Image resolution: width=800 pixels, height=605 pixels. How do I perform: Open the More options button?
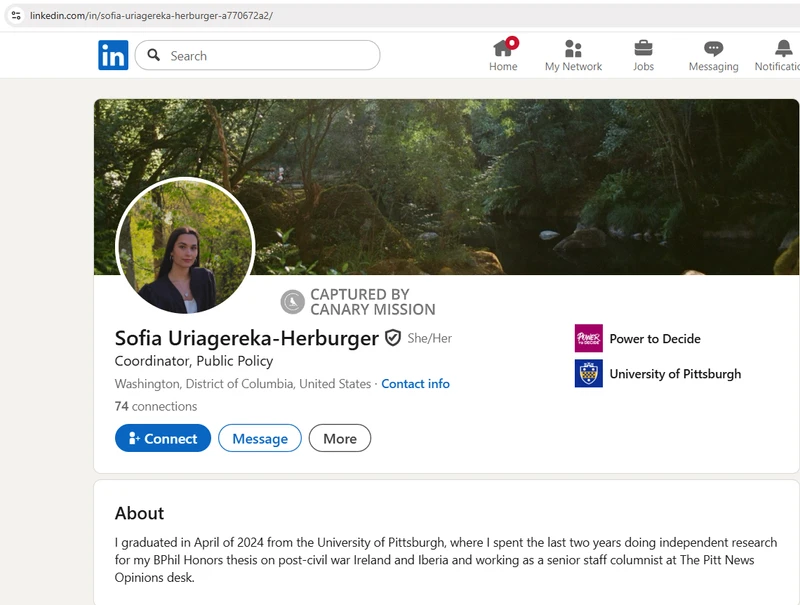(x=340, y=438)
